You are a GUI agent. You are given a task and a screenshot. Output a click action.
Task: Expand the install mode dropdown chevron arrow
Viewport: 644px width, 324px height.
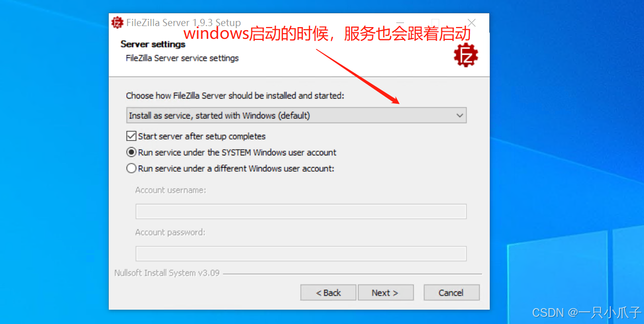460,115
